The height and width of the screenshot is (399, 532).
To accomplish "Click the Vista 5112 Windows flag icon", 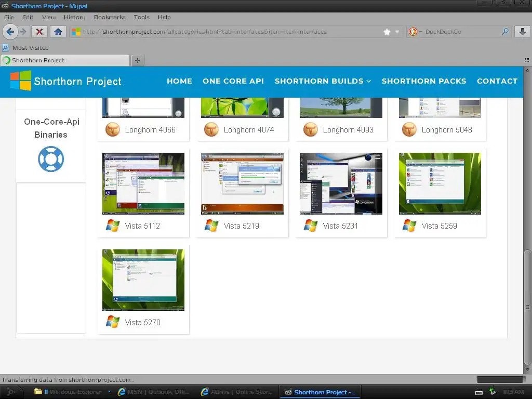I will click(113, 225).
